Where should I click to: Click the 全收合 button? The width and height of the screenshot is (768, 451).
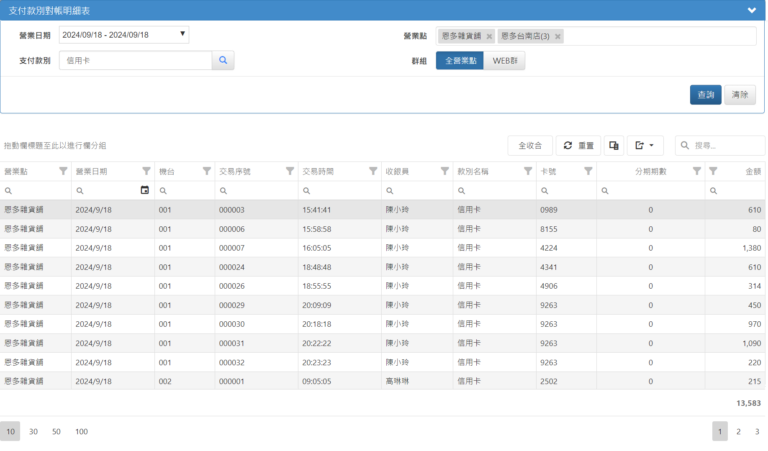coord(530,145)
